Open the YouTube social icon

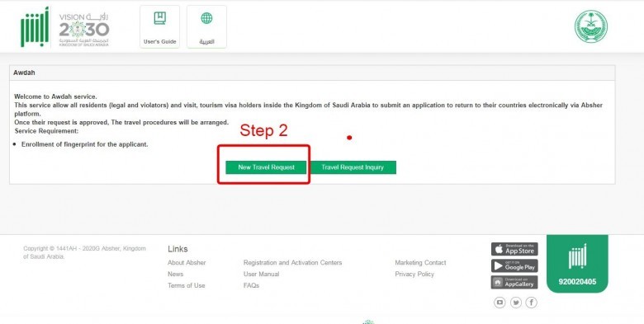500,303
